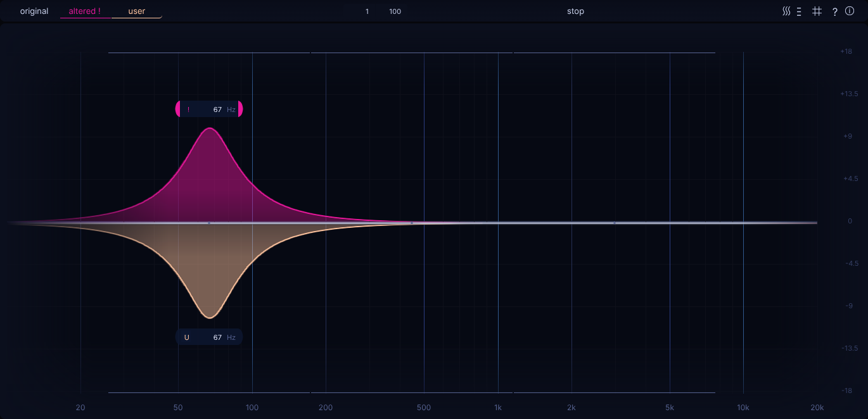This screenshot has height=419, width=868.
Task: Click the circled info icon
Action: [x=850, y=11]
